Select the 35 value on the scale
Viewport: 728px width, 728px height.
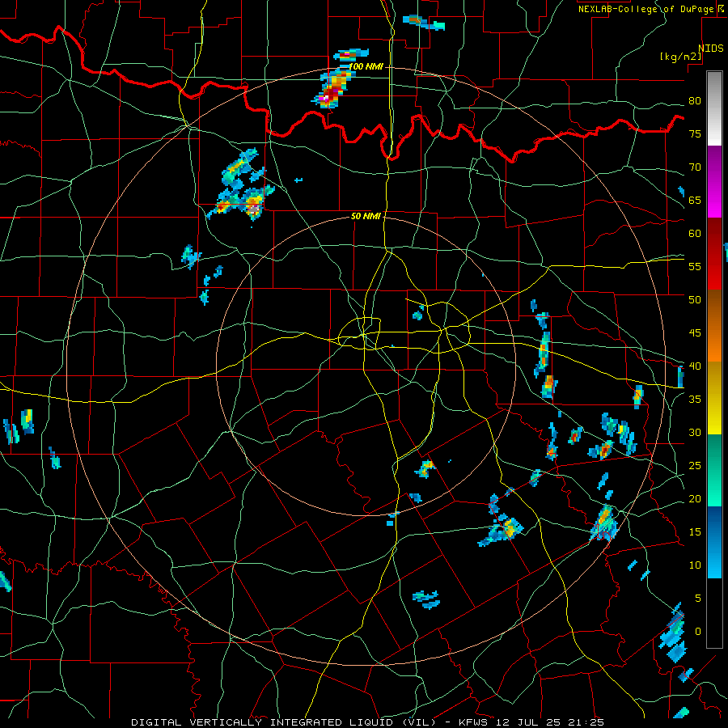[695, 400]
